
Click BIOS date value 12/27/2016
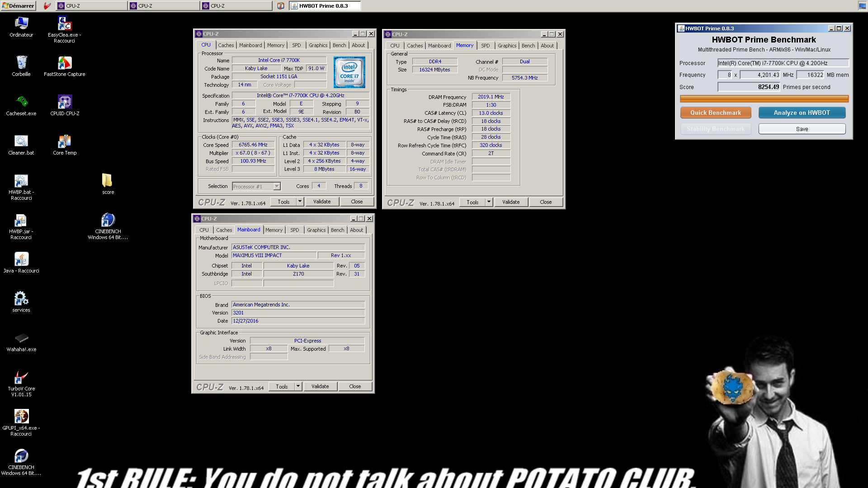coord(298,321)
